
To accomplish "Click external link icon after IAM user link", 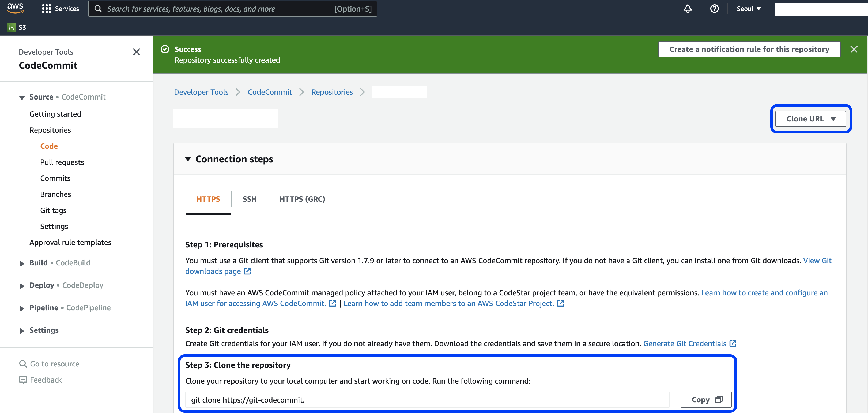I will [x=333, y=303].
